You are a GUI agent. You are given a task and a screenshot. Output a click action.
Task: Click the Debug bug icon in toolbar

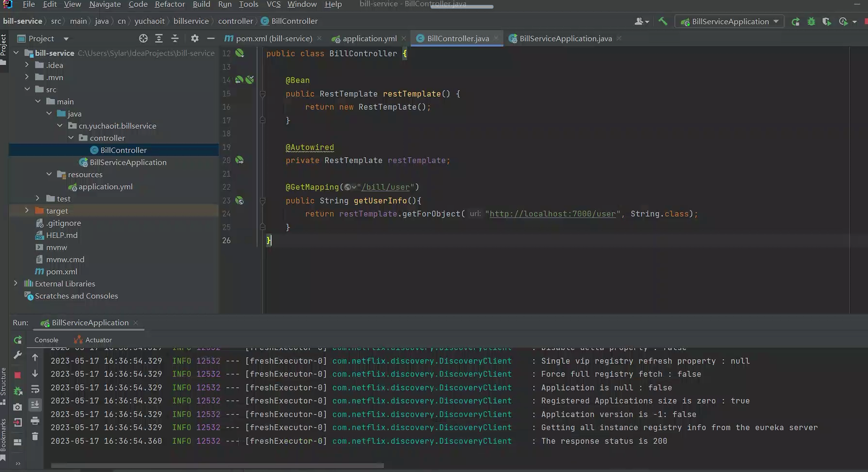coord(811,22)
